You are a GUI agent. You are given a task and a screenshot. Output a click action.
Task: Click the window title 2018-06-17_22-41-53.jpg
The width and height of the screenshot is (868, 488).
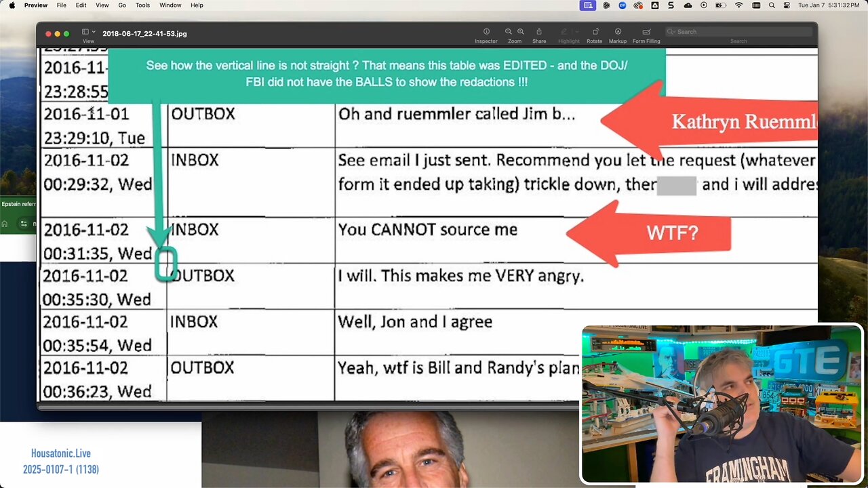click(x=144, y=33)
